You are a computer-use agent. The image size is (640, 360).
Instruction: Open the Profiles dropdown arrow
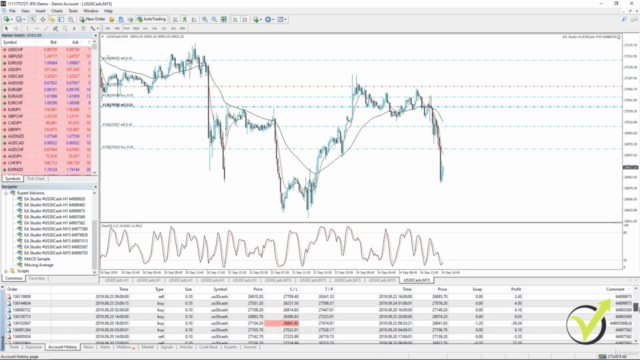coord(24,19)
